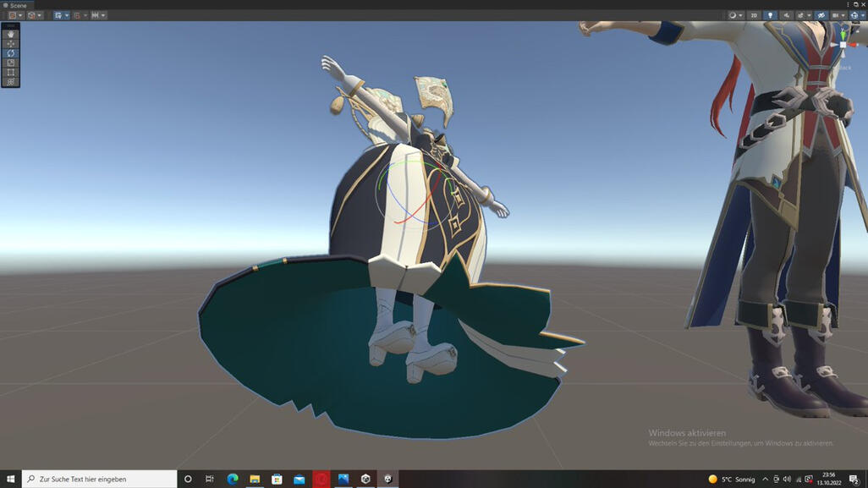Open the draw mode shading dropdown
The width and height of the screenshot is (868, 488).
(x=734, y=15)
